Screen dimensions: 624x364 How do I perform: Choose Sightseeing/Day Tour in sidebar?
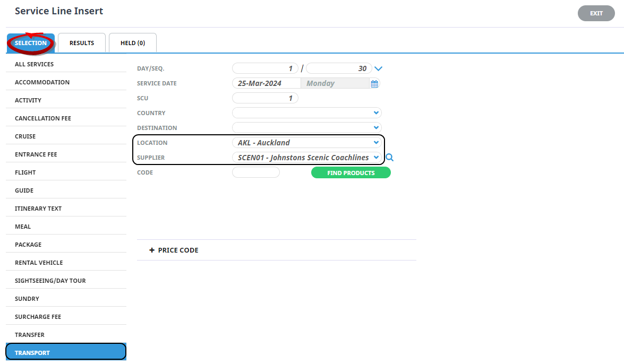pos(50,281)
